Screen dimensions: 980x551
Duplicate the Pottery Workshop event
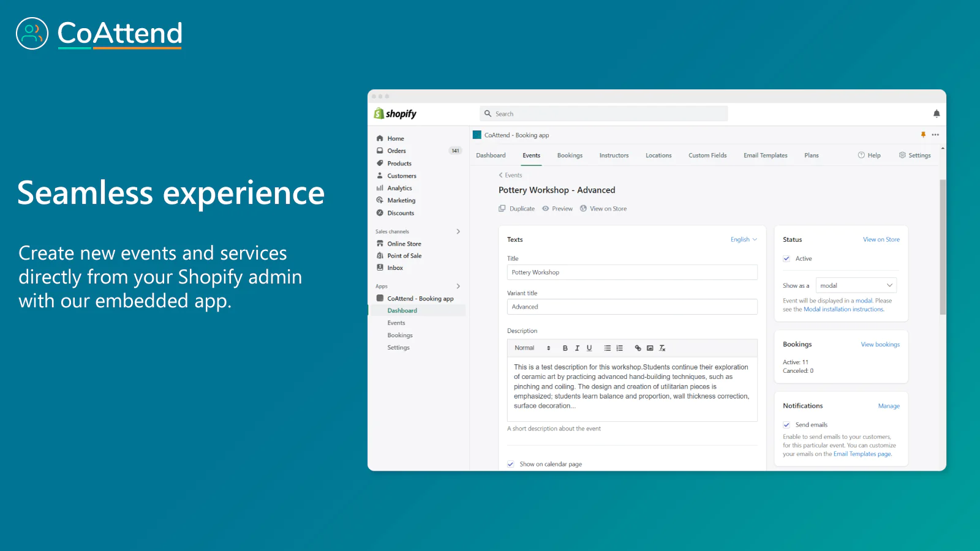(x=516, y=209)
